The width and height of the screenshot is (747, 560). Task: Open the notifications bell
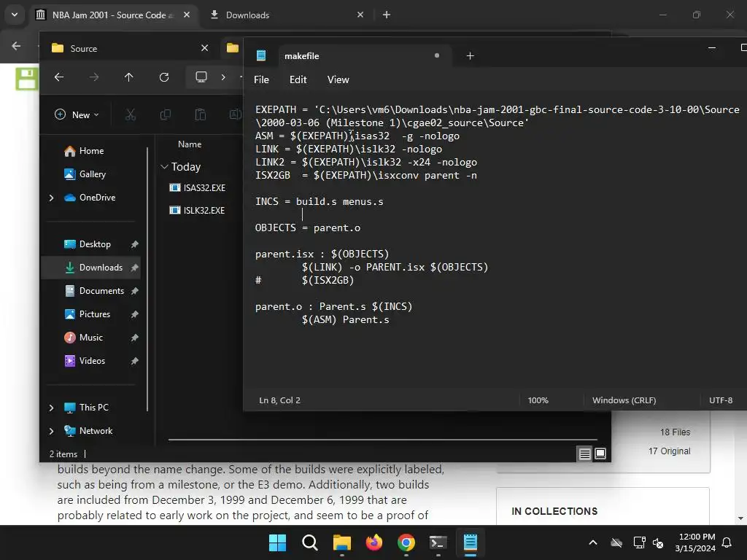tap(727, 542)
